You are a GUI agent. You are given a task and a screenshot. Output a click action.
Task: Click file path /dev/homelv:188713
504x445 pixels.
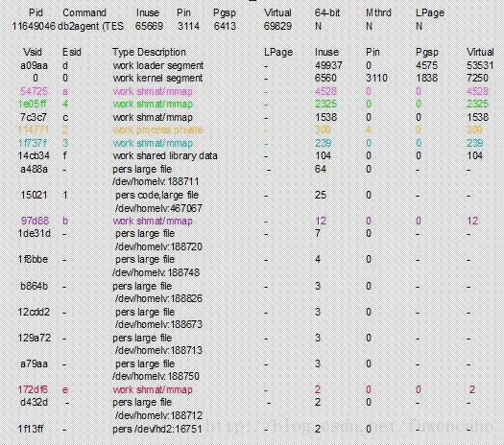tap(158, 350)
